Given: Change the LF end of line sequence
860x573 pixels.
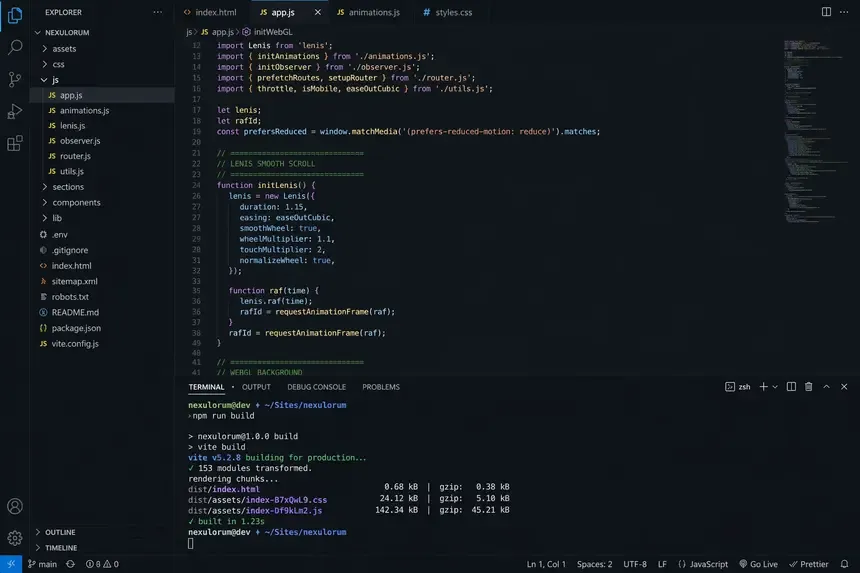Looking at the screenshot, I should (662, 564).
